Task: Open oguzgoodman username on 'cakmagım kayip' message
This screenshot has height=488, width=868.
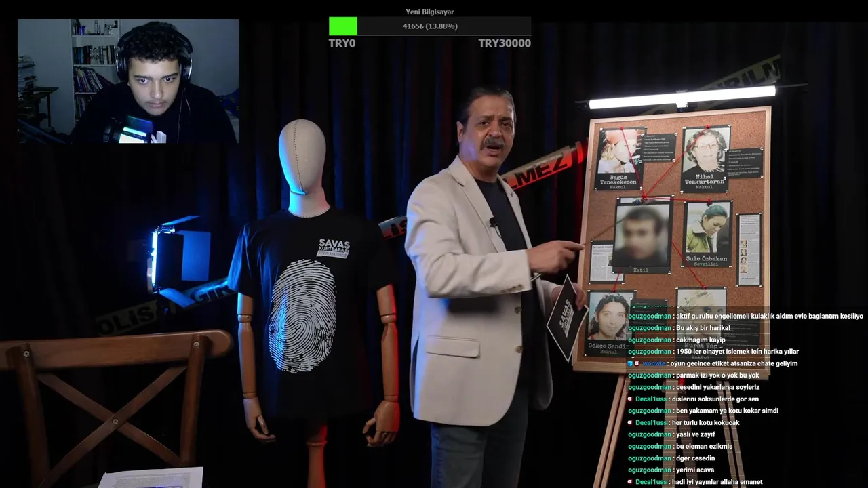Action: pyautogui.click(x=650, y=340)
